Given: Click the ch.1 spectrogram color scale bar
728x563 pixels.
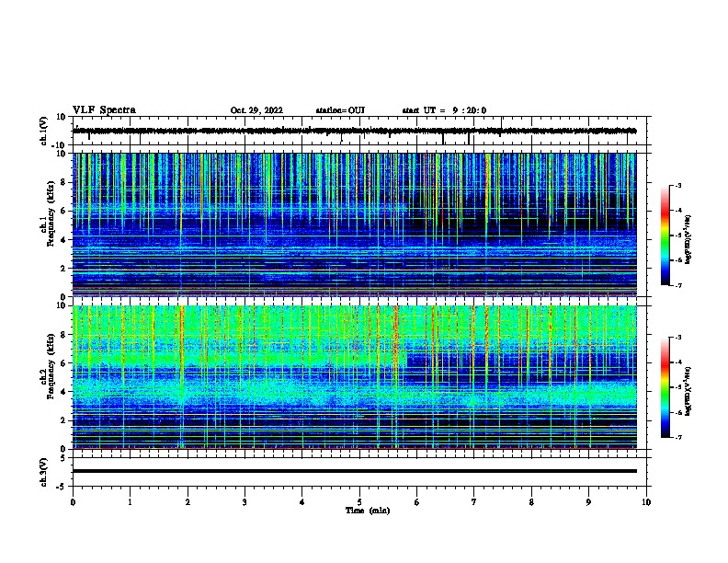Looking at the screenshot, I should 665,236.
